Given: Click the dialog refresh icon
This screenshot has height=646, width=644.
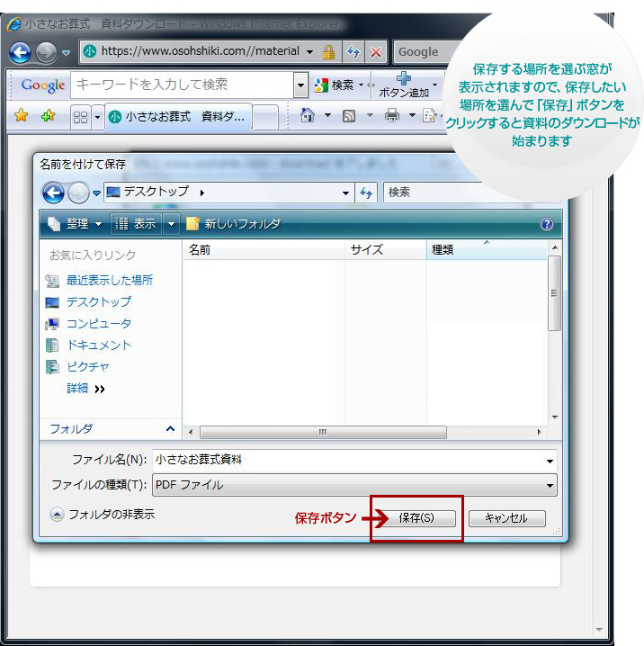Looking at the screenshot, I should (366, 193).
